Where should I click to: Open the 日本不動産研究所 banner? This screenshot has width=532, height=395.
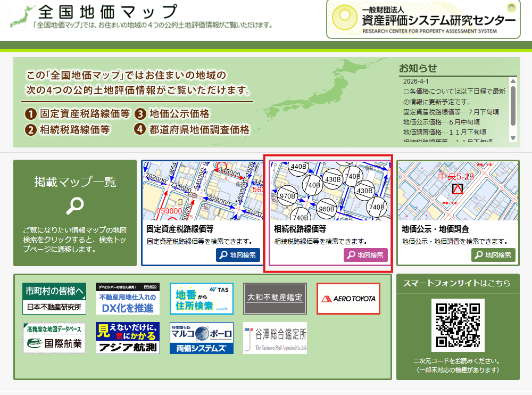54,298
